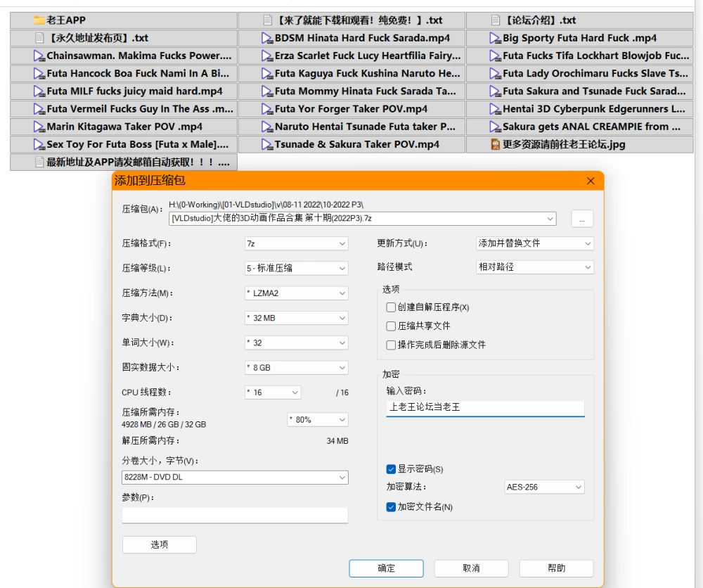Open the 压缩格式 dropdown showing 7z
The image size is (703, 588).
297,243
